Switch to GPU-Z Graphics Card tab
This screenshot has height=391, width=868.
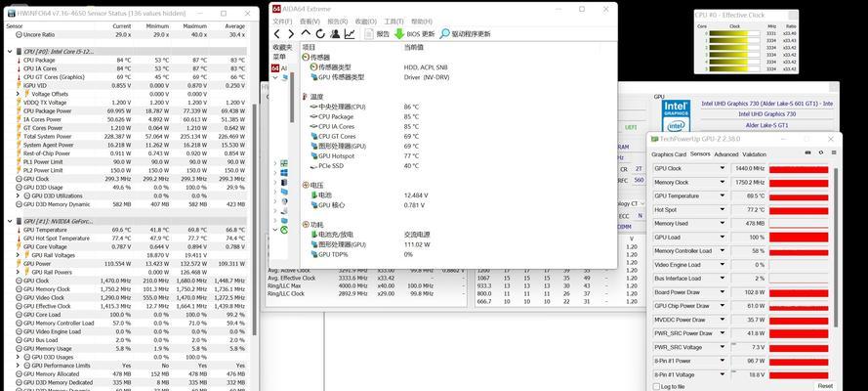669,154
